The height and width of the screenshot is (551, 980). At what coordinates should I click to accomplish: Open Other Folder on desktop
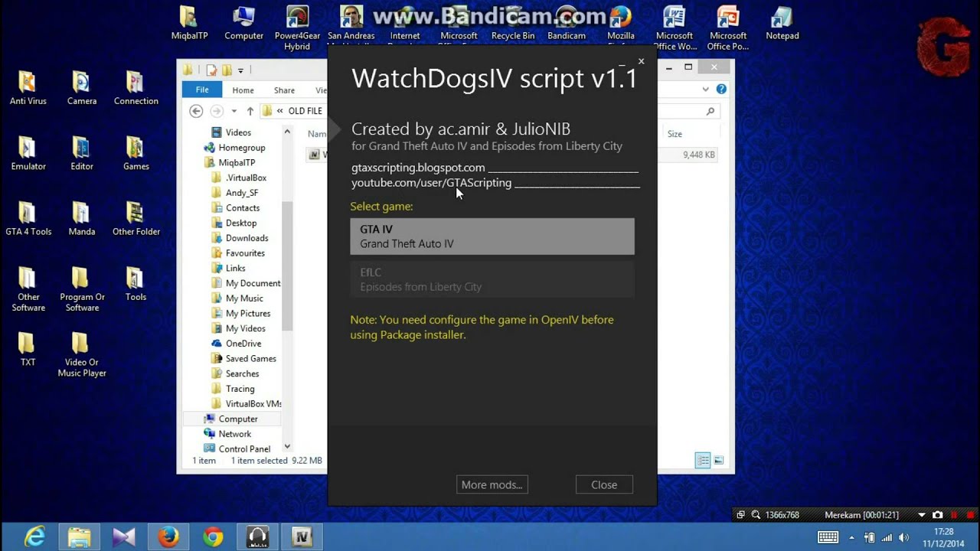[136, 219]
